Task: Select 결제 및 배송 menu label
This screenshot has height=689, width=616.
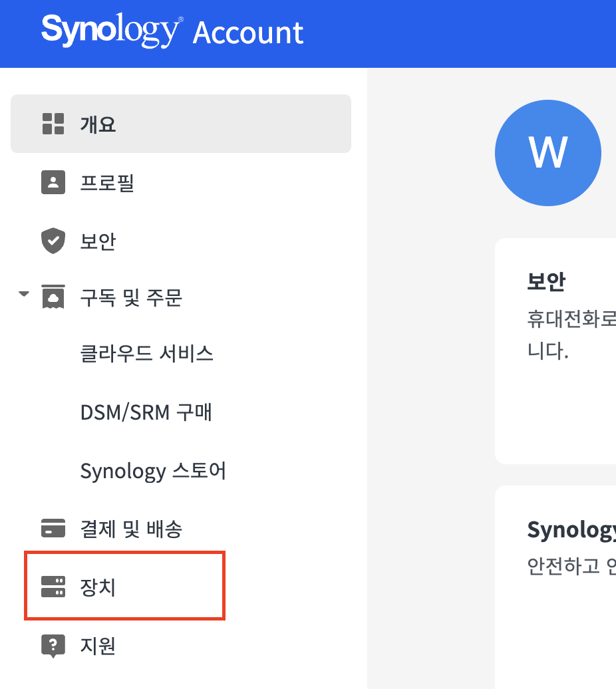Action: pyautogui.click(x=131, y=529)
